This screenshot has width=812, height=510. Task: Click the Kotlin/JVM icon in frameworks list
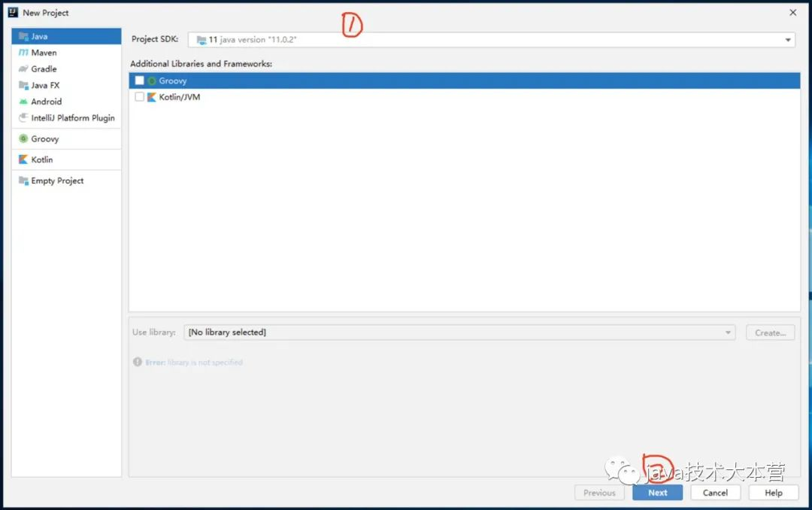[152, 97]
